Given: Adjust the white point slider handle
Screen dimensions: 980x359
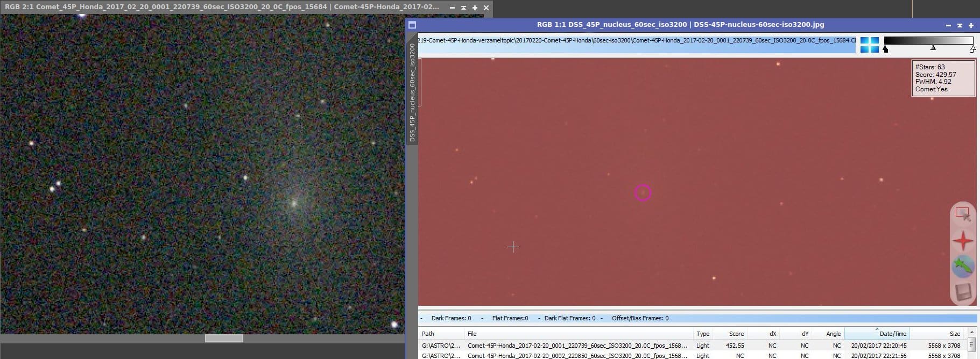Looking at the screenshot, I should [x=972, y=49].
